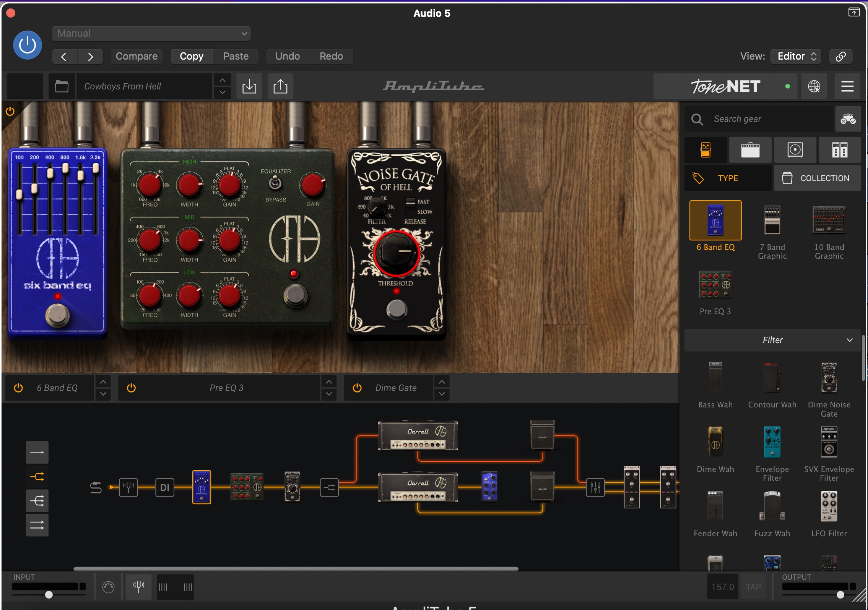The height and width of the screenshot is (610, 868).
Task: Select the rack effects gear category
Action: point(840,150)
